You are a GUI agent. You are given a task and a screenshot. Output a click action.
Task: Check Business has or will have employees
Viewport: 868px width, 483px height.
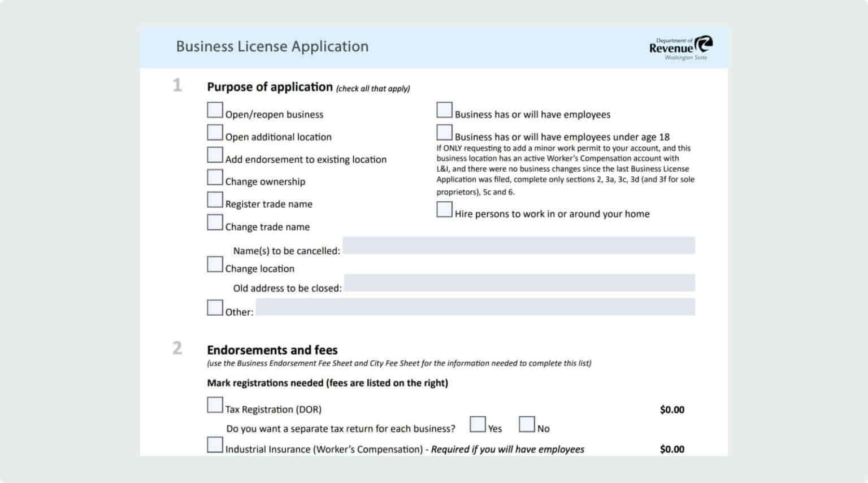tap(444, 110)
